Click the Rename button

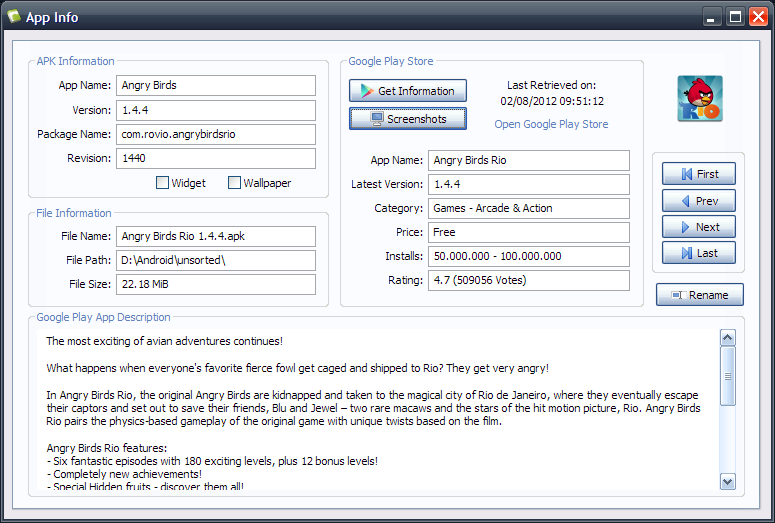pyautogui.click(x=700, y=295)
